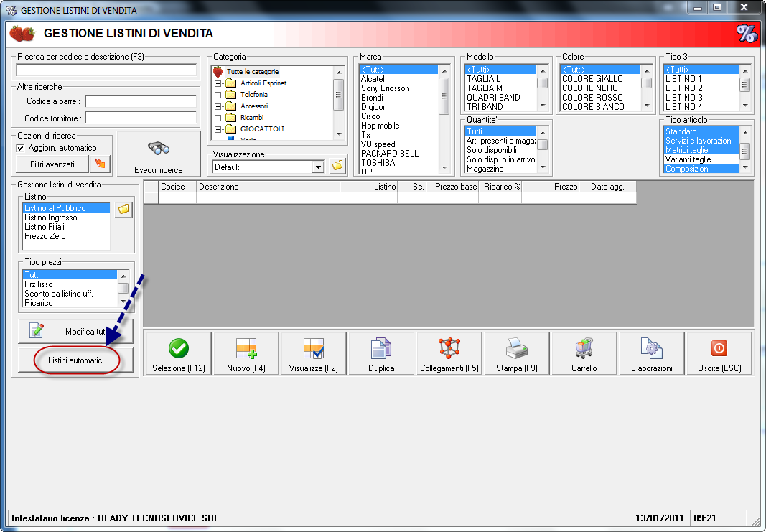The height and width of the screenshot is (532, 766).
Task: Expand the GIOCATTOLI category node
Action: tap(218, 129)
